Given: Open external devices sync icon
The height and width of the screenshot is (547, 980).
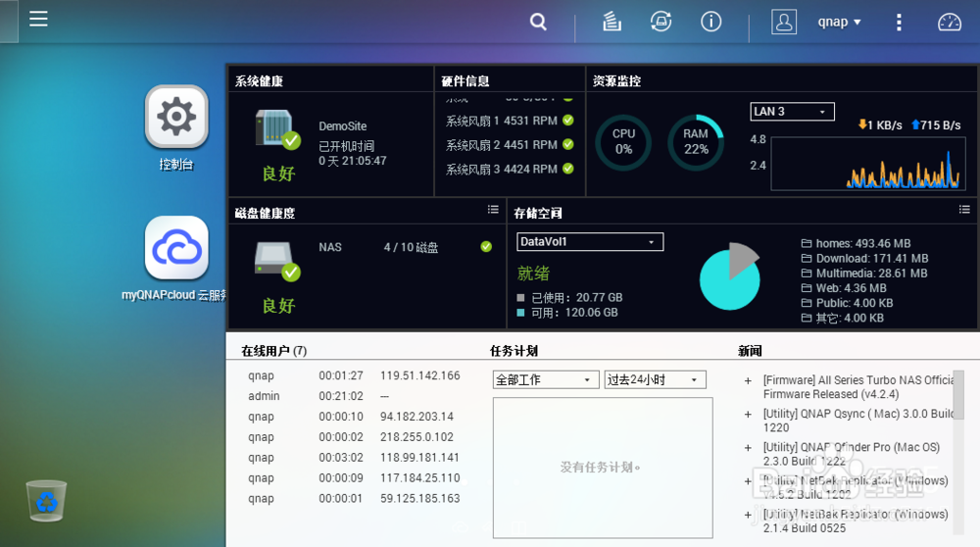Looking at the screenshot, I should (661, 22).
